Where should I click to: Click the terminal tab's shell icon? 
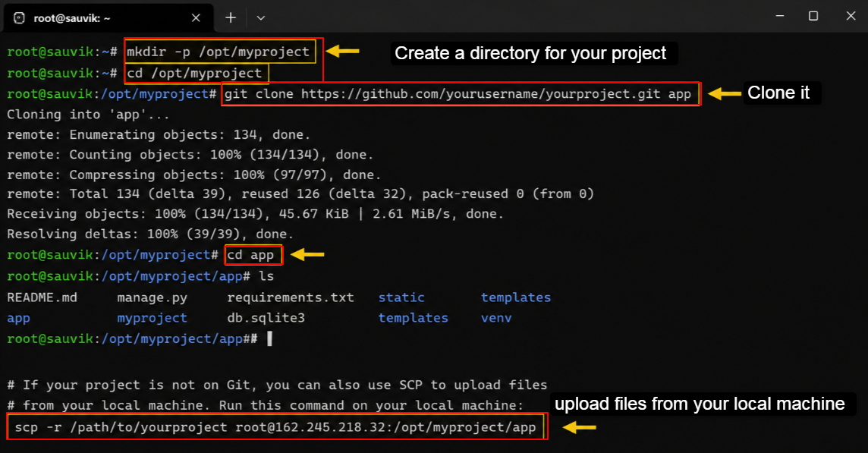coord(20,17)
